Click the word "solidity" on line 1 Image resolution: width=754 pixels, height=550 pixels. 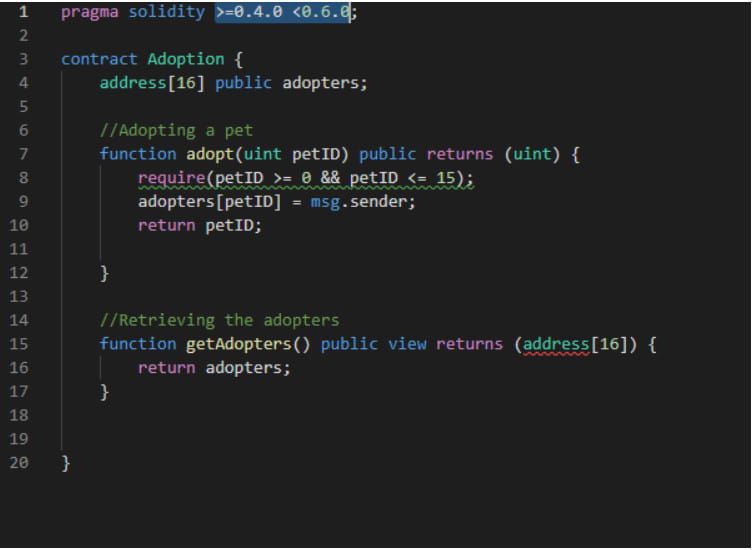coord(166,12)
